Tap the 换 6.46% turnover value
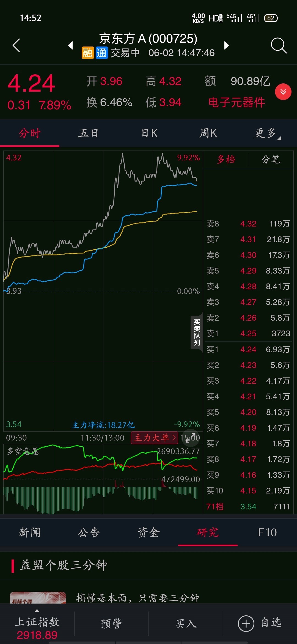Image resolution: width=297 pixels, height=644 pixels. [109, 102]
